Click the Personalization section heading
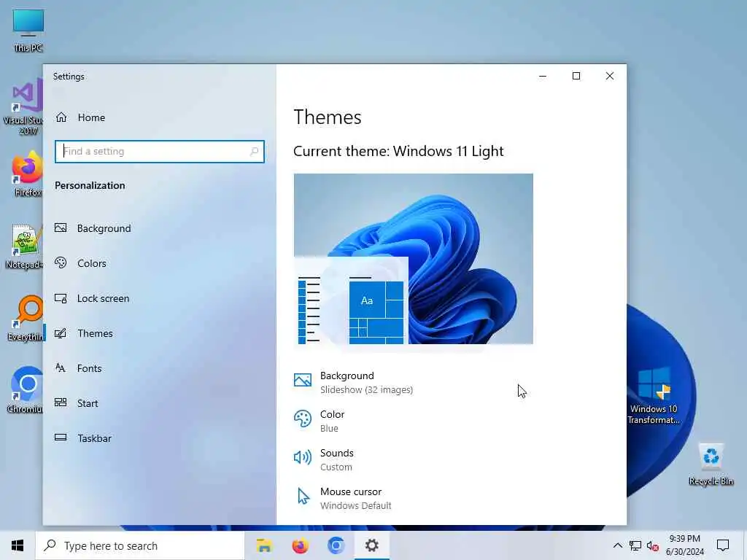747x560 pixels. click(x=90, y=185)
